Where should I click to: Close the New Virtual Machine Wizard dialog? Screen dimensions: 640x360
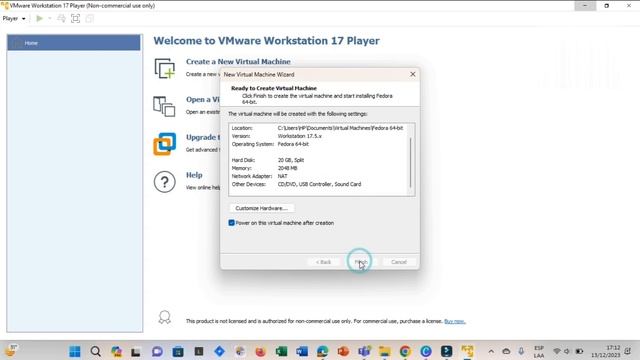click(413, 74)
